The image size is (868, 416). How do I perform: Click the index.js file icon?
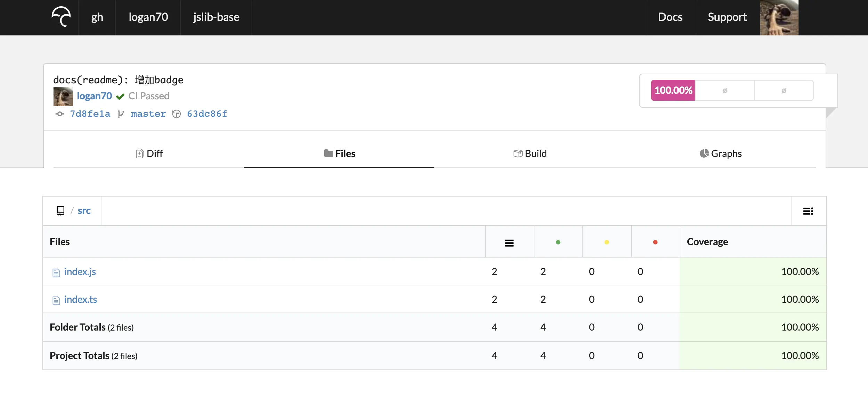(x=56, y=273)
